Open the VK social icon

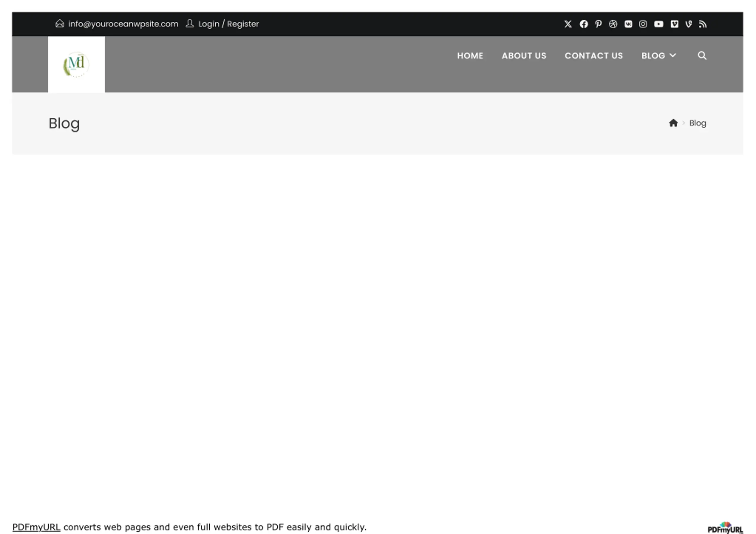click(x=628, y=24)
